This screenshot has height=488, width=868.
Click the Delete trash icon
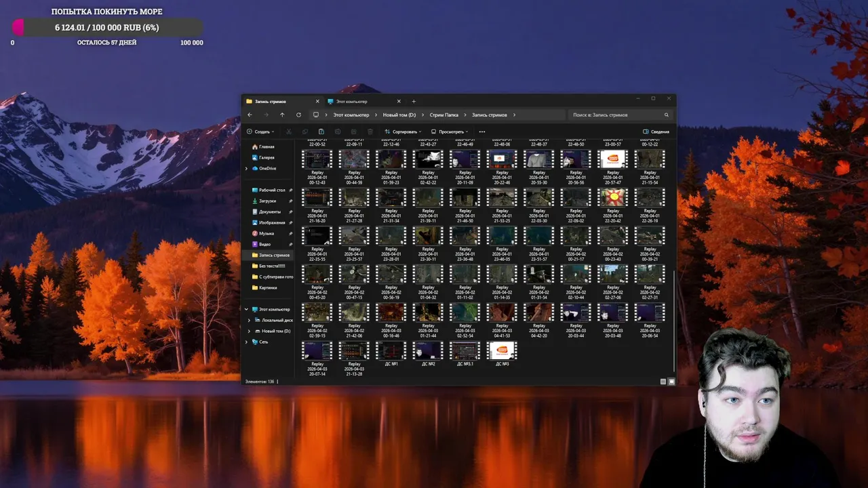tap(370, 131)
